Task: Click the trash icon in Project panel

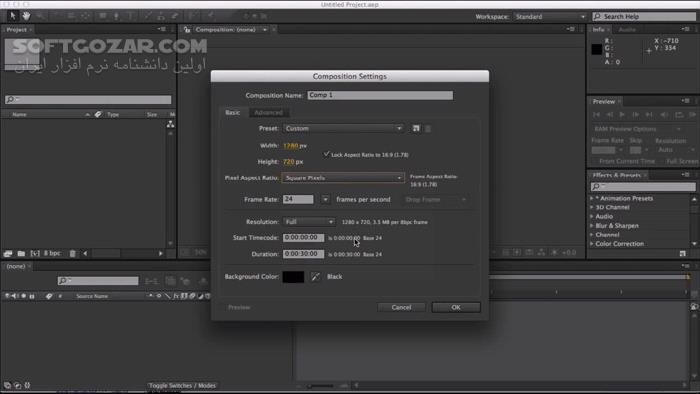Action: 72,253
